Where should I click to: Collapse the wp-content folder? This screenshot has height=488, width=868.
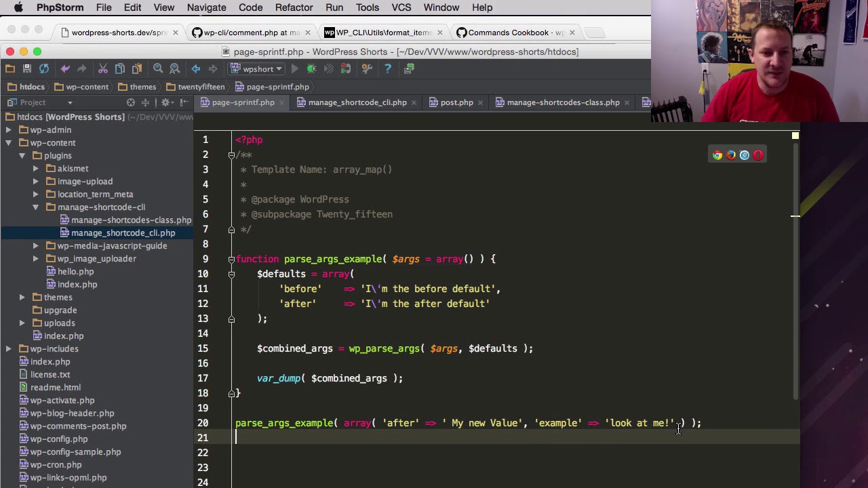pyautogui.click(x=8, y=143)
